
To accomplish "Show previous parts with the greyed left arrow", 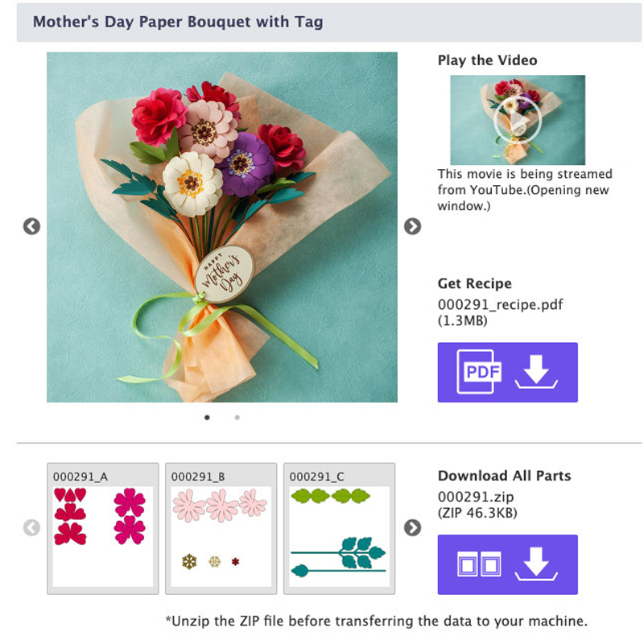I will click(31, 528).
